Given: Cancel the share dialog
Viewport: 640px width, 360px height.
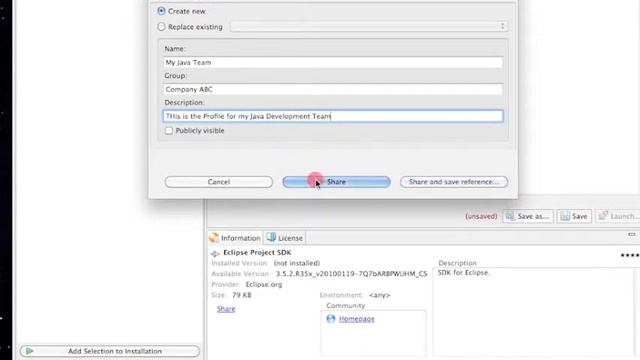Looking at the screenshot, I should (x=219, y=182).
